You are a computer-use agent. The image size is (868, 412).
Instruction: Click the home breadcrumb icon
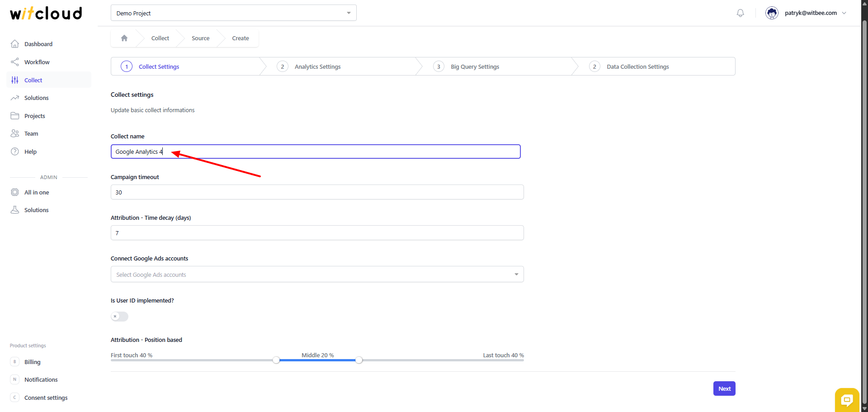coord(124,38)
